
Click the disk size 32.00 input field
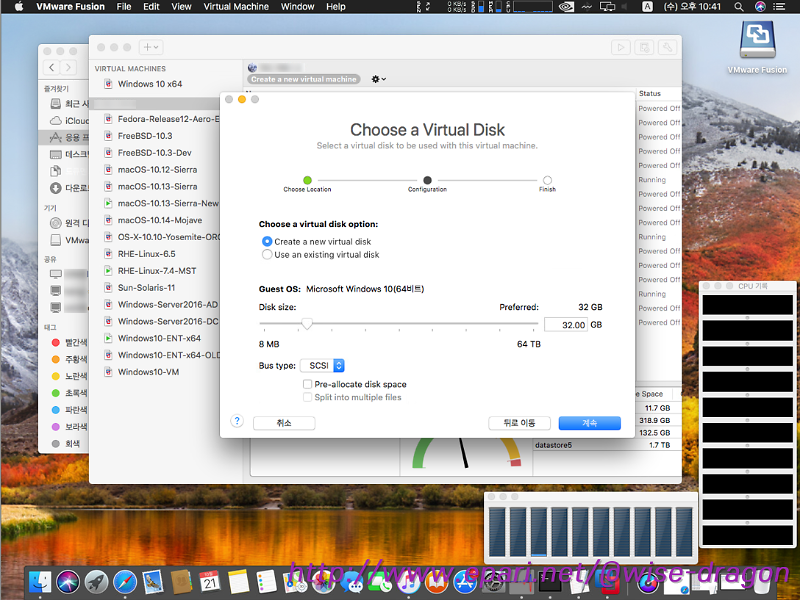coord(566,324)
